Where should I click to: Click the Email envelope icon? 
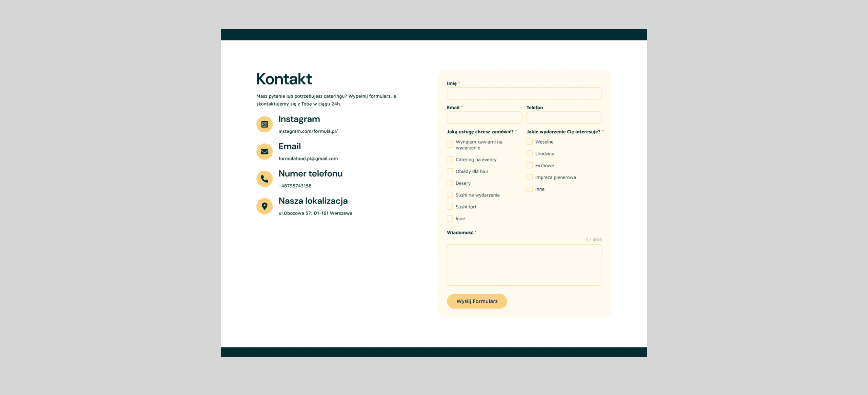tap(264, 152)
